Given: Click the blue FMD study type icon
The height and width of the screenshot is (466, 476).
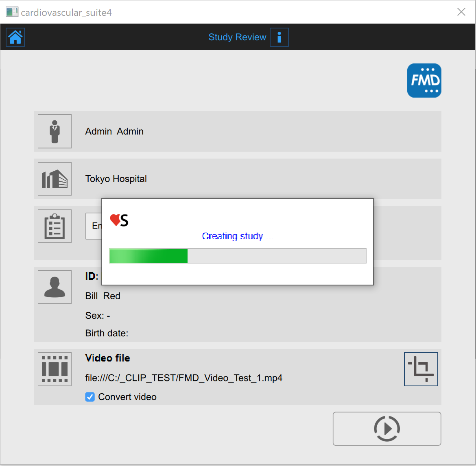Looking at the screenshot, I should 424,81.
